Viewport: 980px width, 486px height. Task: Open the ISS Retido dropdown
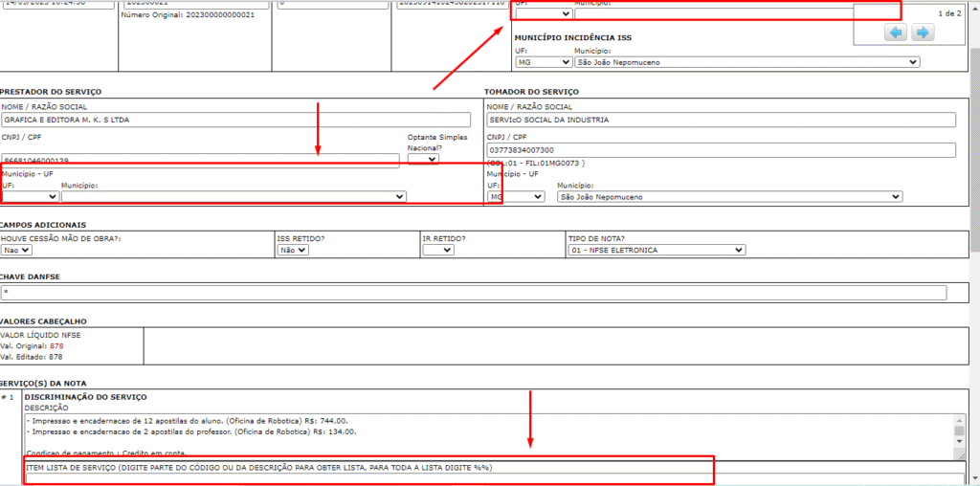coord(292,250)
